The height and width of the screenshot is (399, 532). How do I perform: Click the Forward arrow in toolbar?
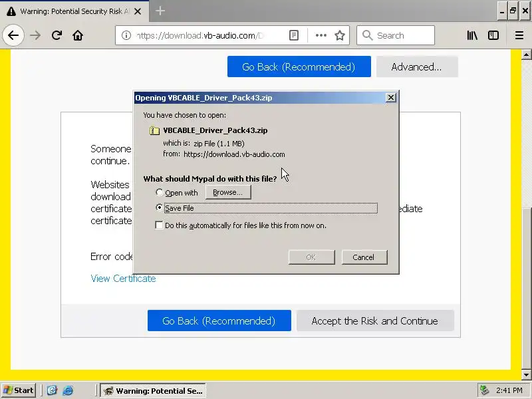[x=35, y=35]
